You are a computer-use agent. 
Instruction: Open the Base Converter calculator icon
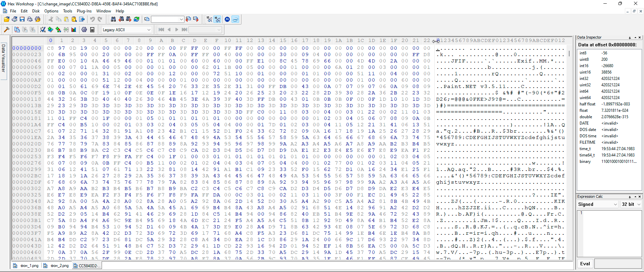coord(92,30)
